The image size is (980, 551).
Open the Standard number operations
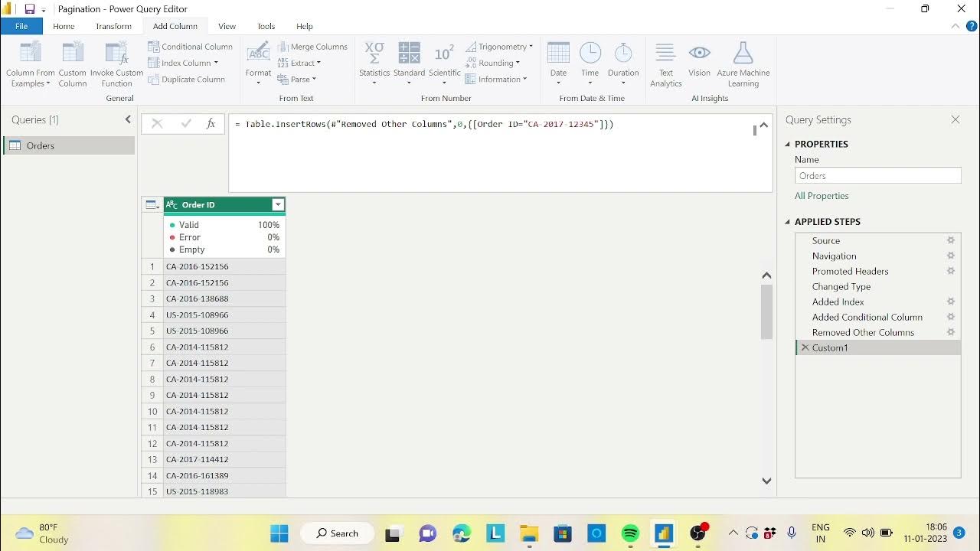(x=410, y=62)
